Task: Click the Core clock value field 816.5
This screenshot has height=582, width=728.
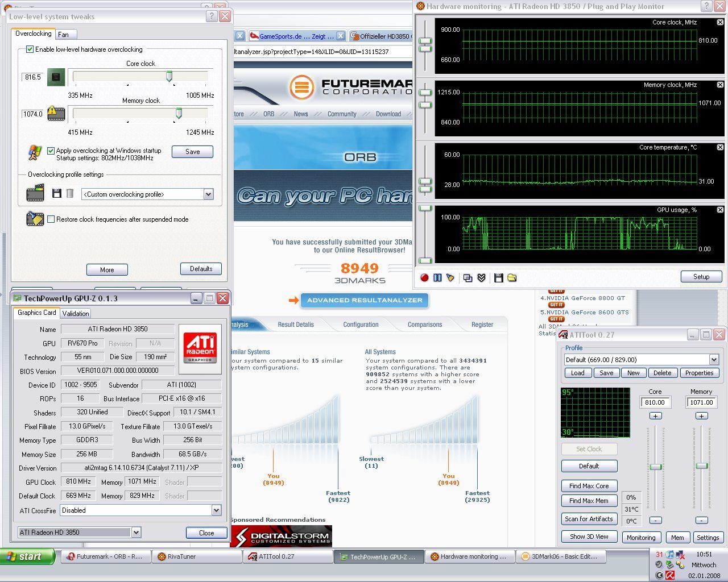Action: [33, 77]
